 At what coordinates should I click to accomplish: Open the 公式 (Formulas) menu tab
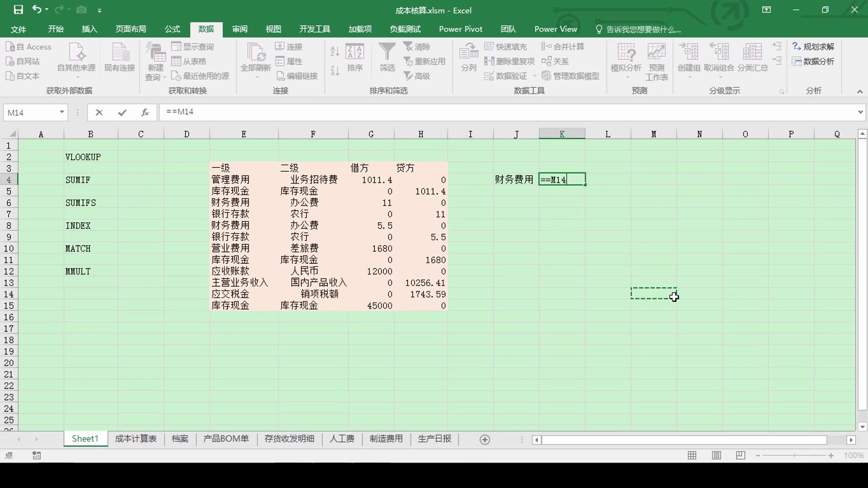point(172,28)
